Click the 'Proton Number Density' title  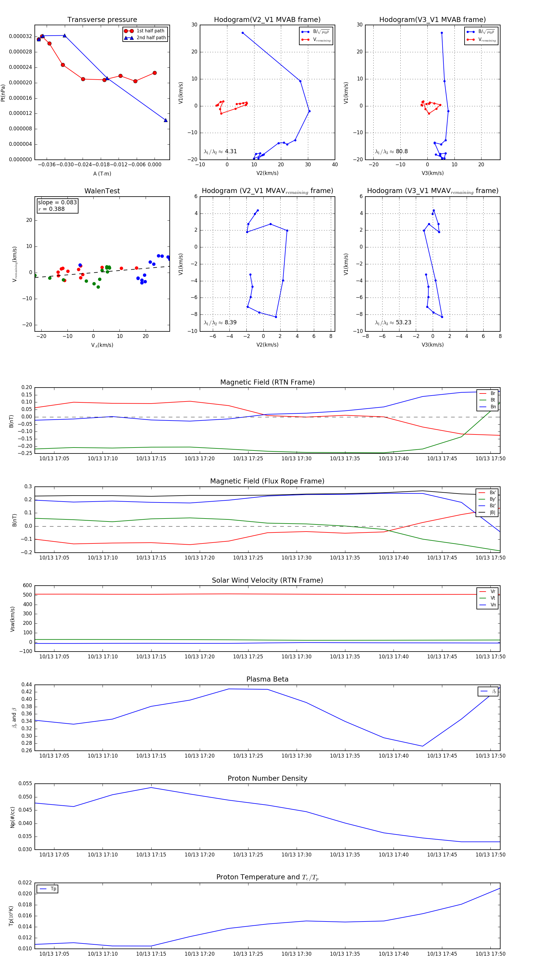coord(267,778)
